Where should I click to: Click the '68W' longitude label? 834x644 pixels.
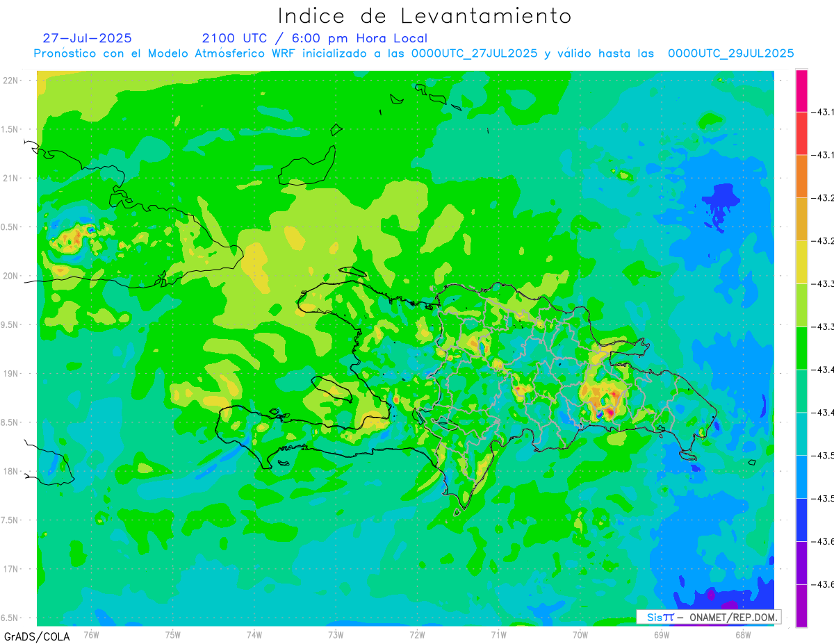(x=743, y=634)
